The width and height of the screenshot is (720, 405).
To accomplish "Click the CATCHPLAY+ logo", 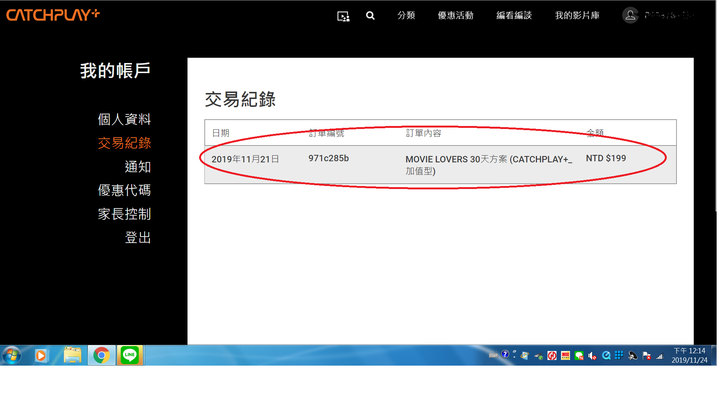I will (53, 15).
